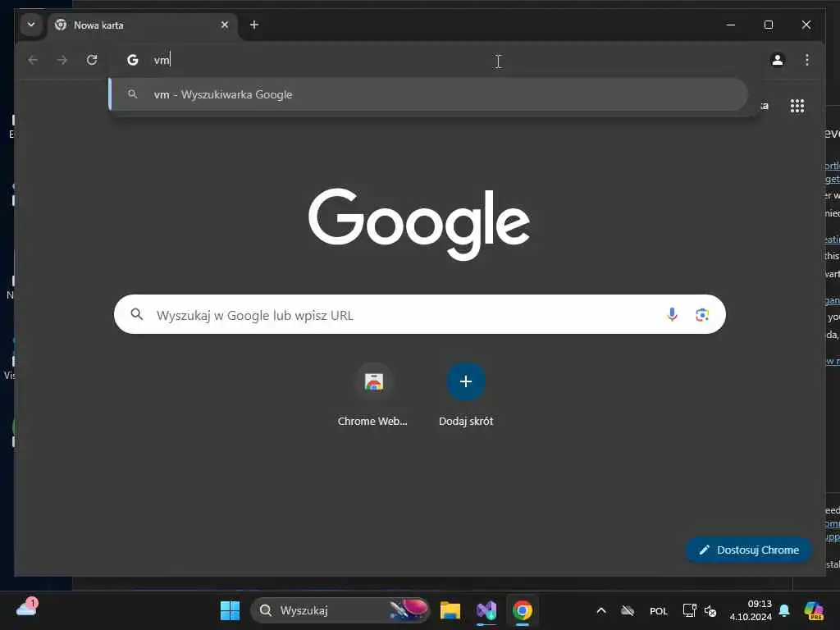Go forward with the forward arrow
840x630 pixels.
[62, 60]
